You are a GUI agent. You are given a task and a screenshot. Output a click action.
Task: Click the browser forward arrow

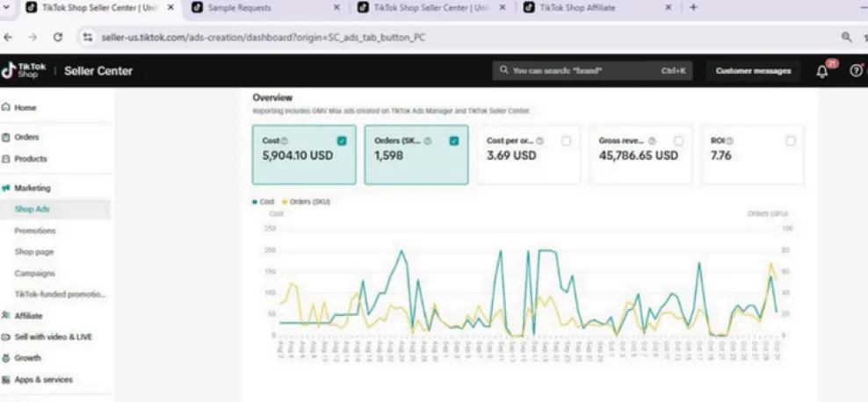(x=33, y=37)
